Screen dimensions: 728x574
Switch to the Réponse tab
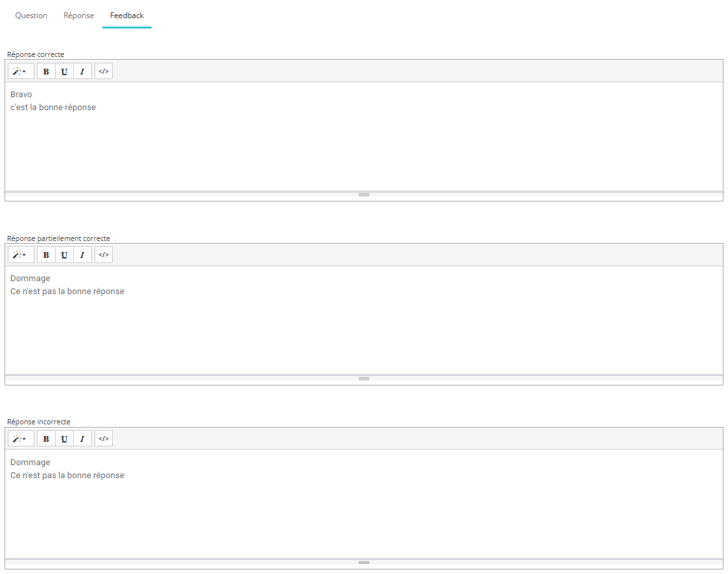tap(78, 16)
